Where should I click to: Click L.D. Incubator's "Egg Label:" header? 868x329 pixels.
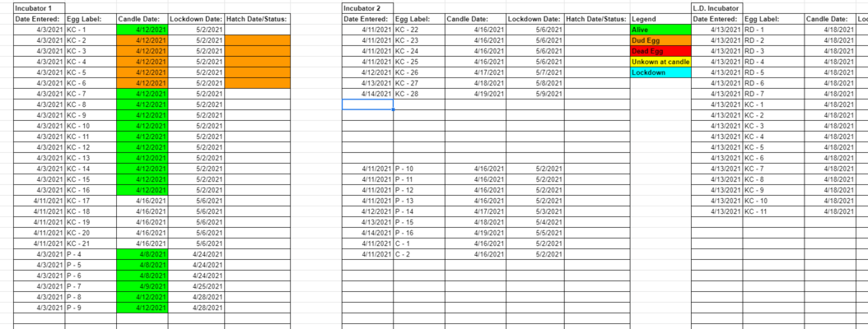(774, 19)
